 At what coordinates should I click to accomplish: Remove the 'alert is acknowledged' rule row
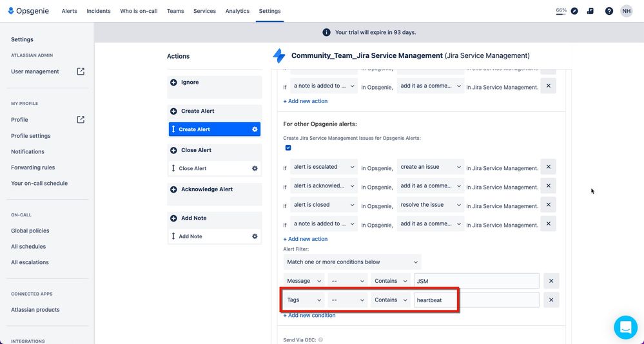pos(549,186)
